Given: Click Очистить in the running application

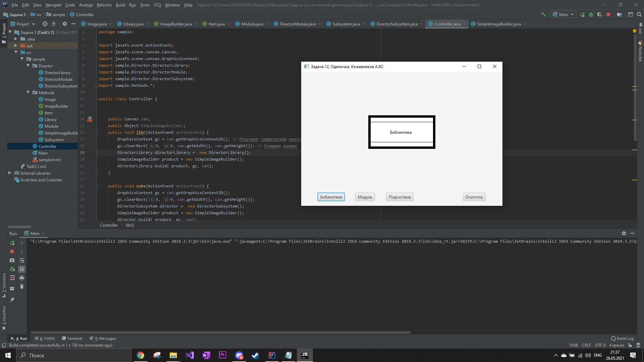Looking at the screenshot, I should coord(474,197).
